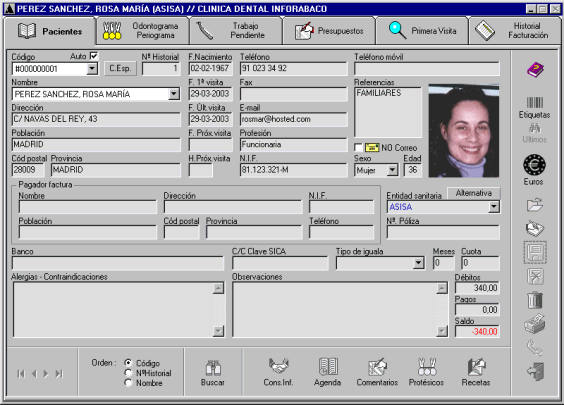Screen dimensions: 564x405
Task: Click the Etiquetas barcode icon
Action: 535,103
